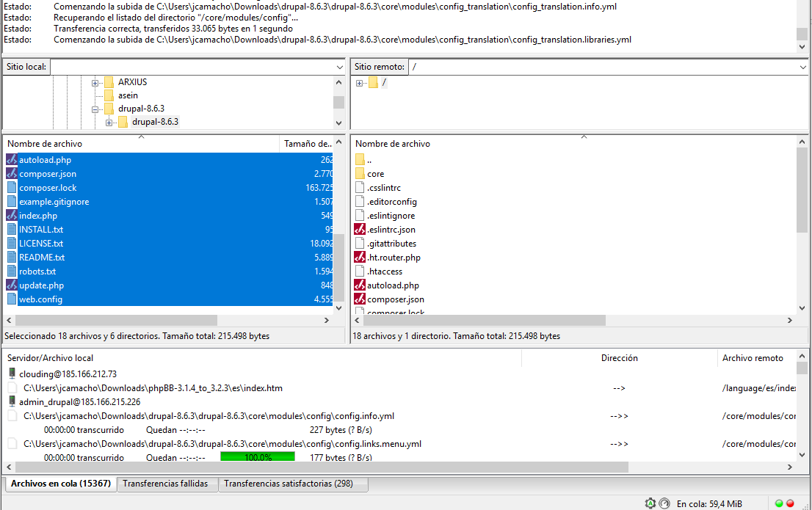Click the Archivo remoto queue column header

[757, 358]
